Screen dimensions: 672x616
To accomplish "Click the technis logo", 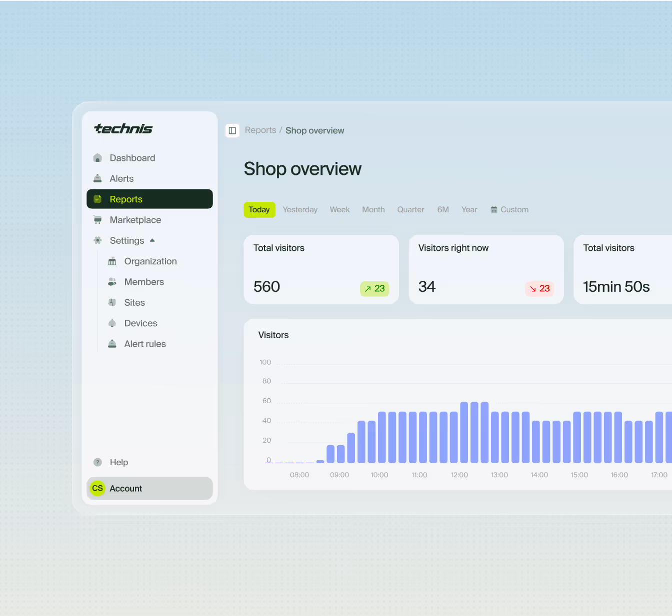I will [123, 129].
